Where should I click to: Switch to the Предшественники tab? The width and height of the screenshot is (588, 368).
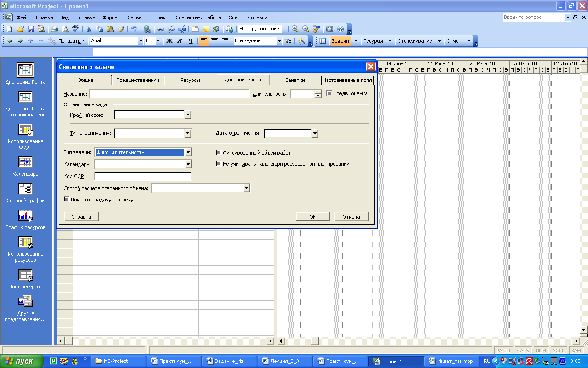click(138, 80)
